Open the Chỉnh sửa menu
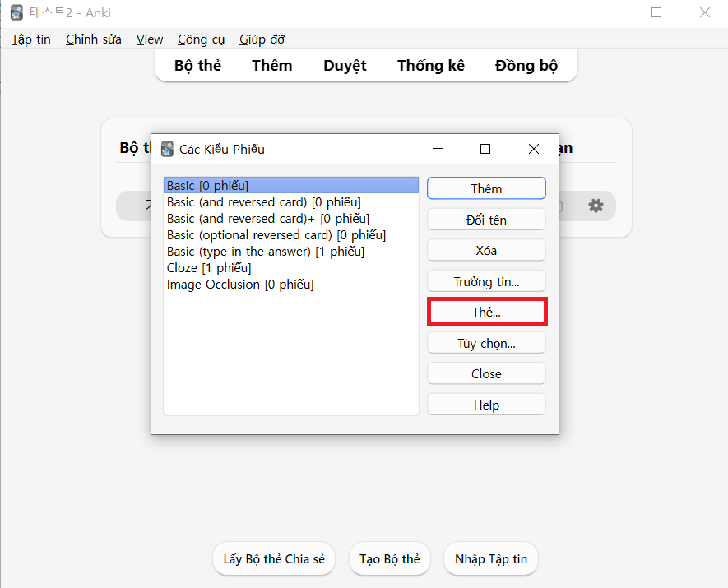This screenshot has width=728, height=588. tap(94, 39)
